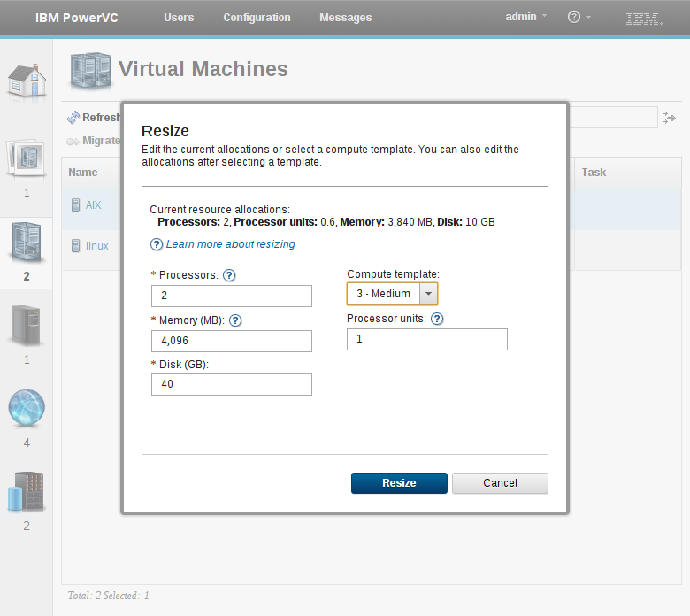
Task: Click the Processor units input field
Action: pyautogui.click(x=427, y=339)
